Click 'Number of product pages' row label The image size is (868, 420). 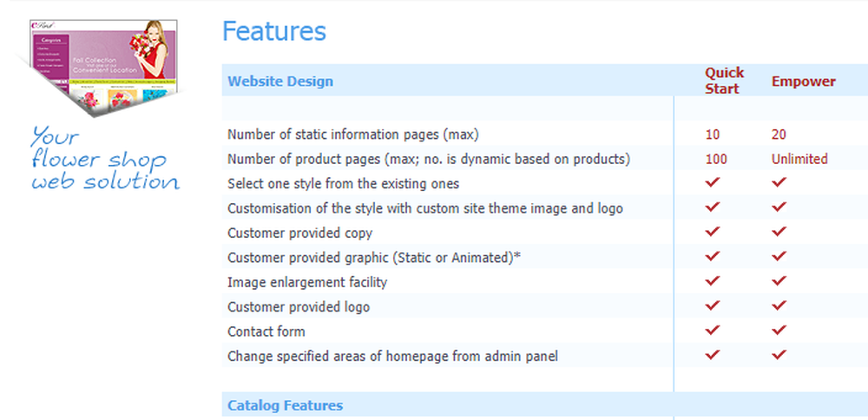pyautogui.click(x=429, y=160)
